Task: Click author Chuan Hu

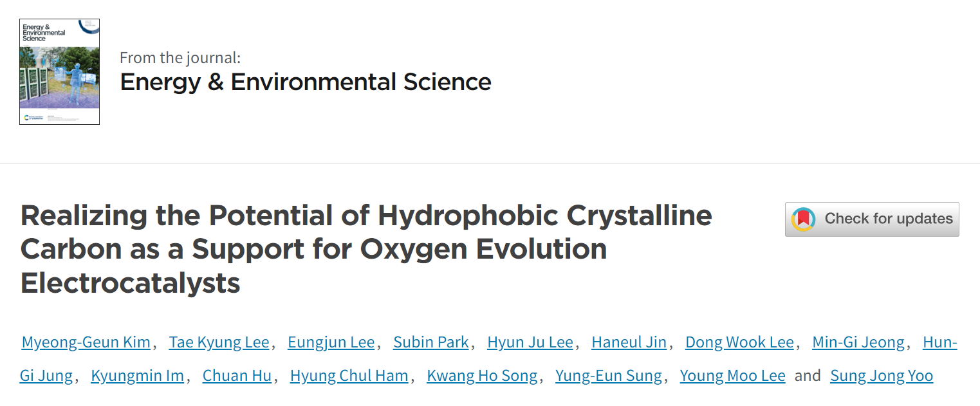Action: click(237, 376)
